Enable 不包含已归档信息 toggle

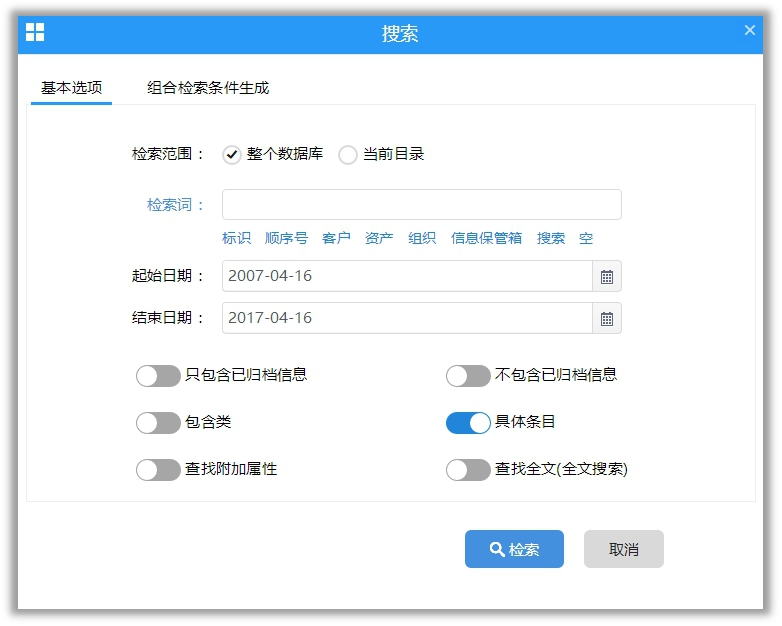[468, 376]
